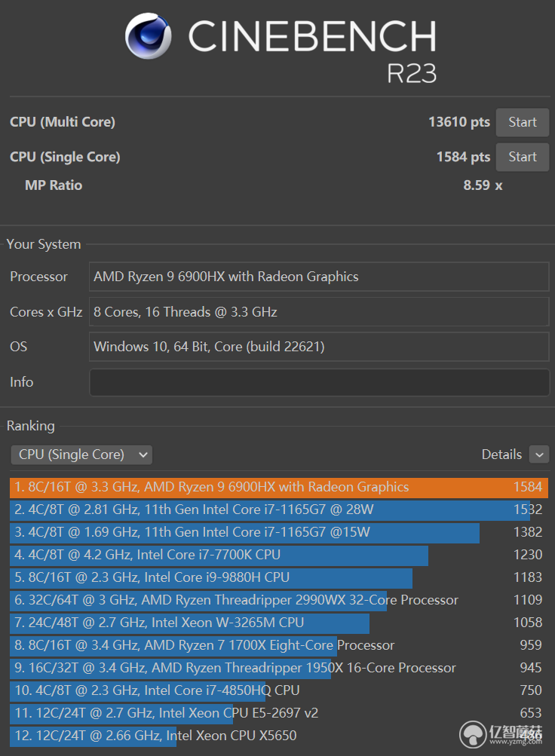555x756 pixels.
Task: Select the Cores x GHz field value
Action: point(319,312)
